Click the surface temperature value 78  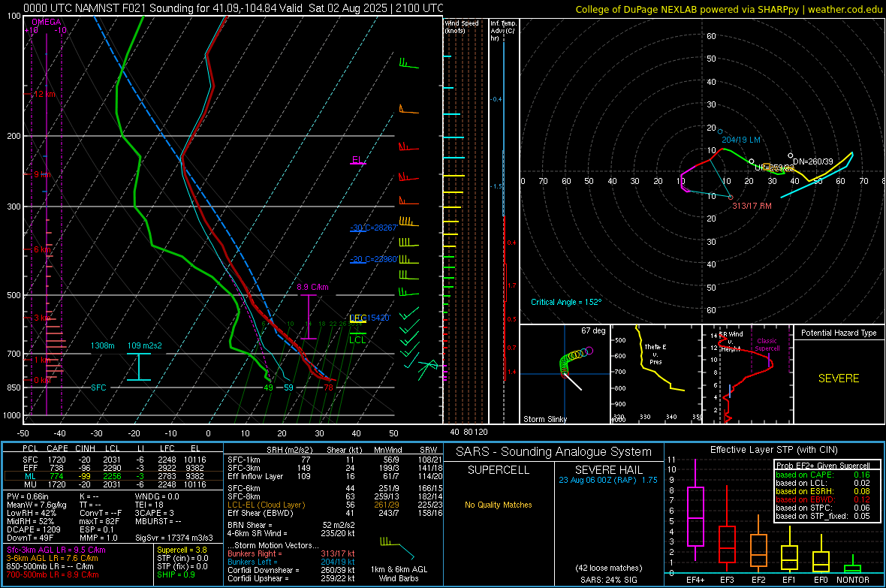pos(328,387)
